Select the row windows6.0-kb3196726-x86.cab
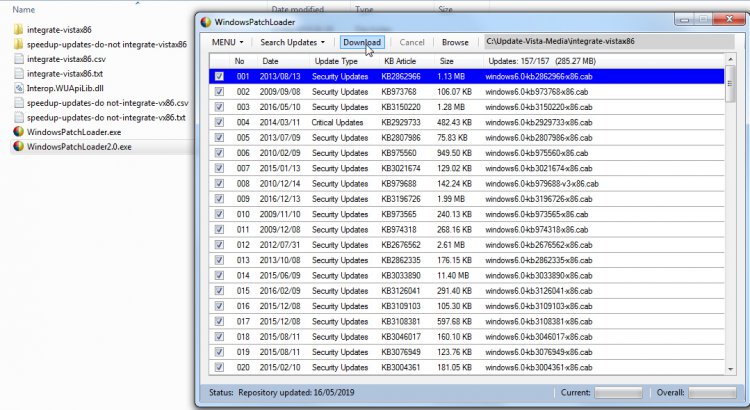Image resolution: width=750 pixels, height=410 pixels. tap(467, 199)
